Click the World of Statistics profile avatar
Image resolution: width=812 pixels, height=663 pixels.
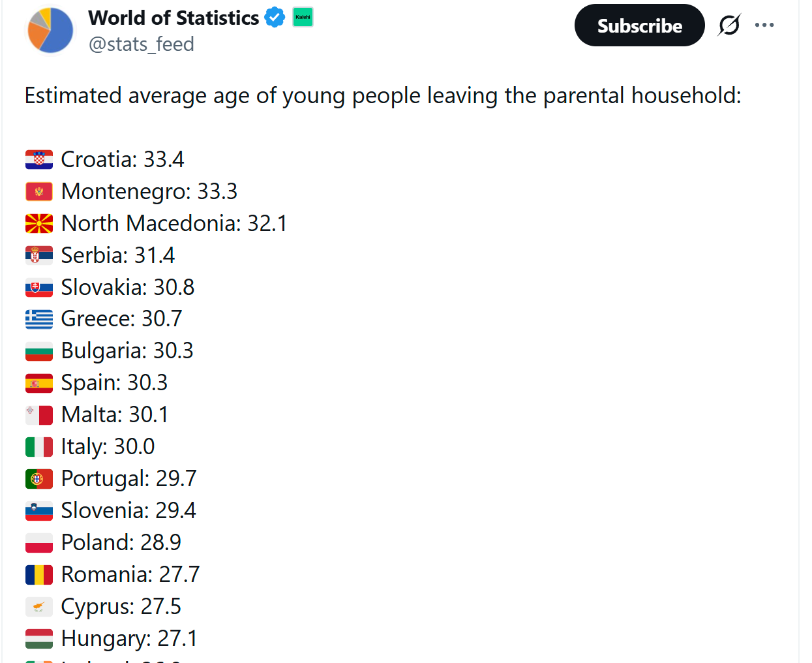[50, 31]
